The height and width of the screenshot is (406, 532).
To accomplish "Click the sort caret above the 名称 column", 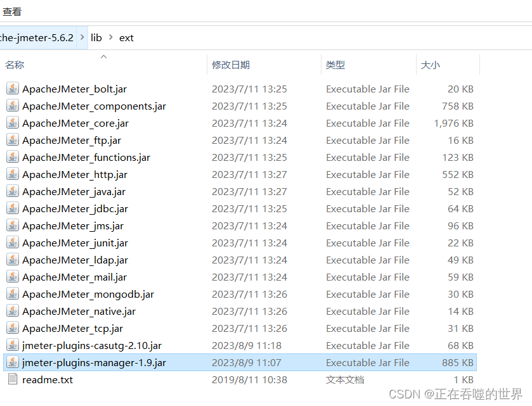I will coord(103,56).
